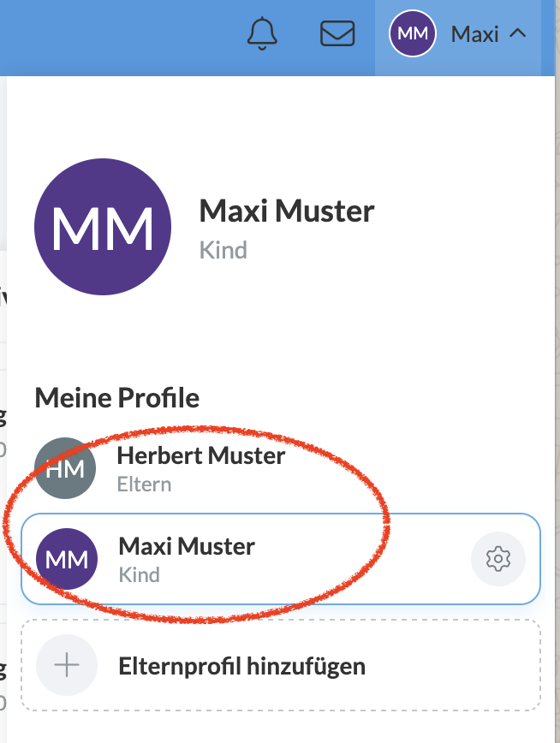This screenshot has width=560, height=743.
Task: Collapse profile menu with chevron beside Maxi
Action: click(517, 34)
